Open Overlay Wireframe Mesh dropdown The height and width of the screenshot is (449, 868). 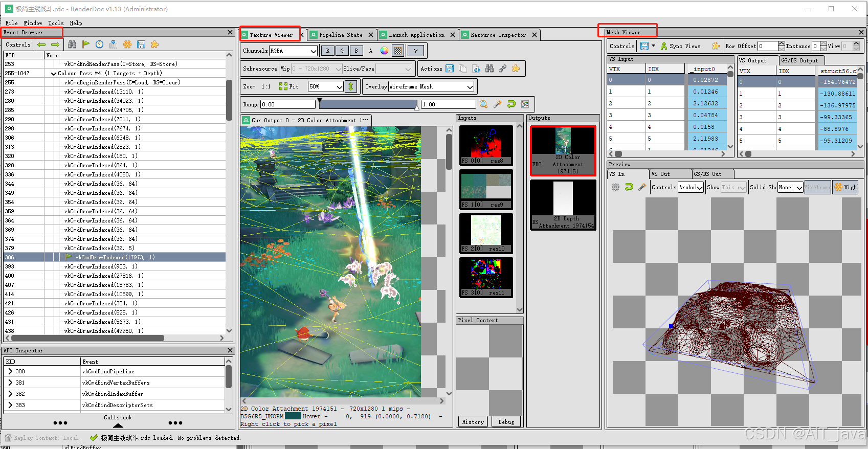coord(431,86)
